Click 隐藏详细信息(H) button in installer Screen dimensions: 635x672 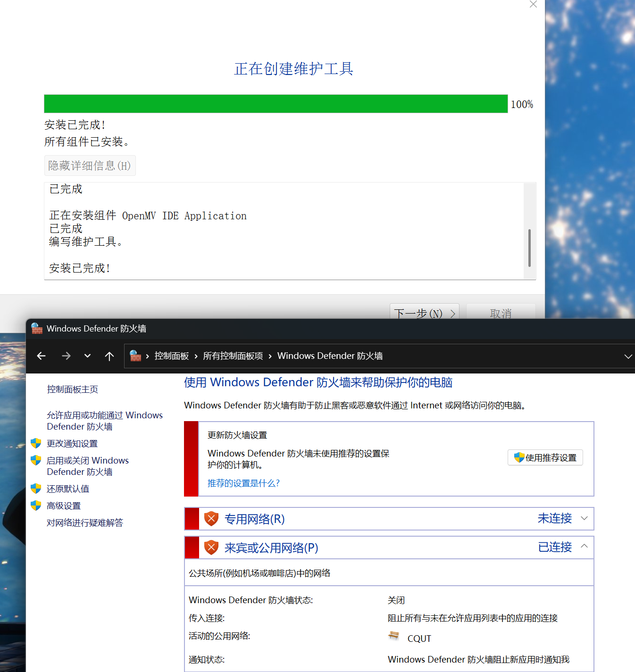pyautogui.click(x=90, y=166)
